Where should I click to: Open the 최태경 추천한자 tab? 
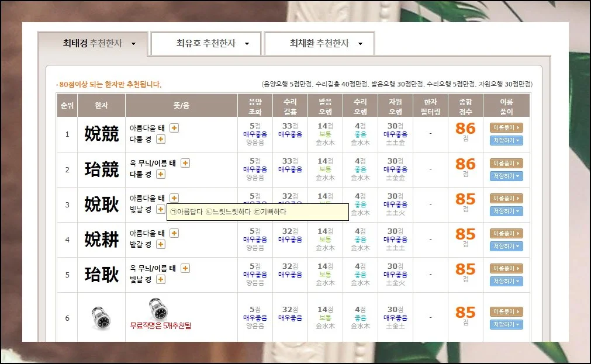[x=92, y=44]
